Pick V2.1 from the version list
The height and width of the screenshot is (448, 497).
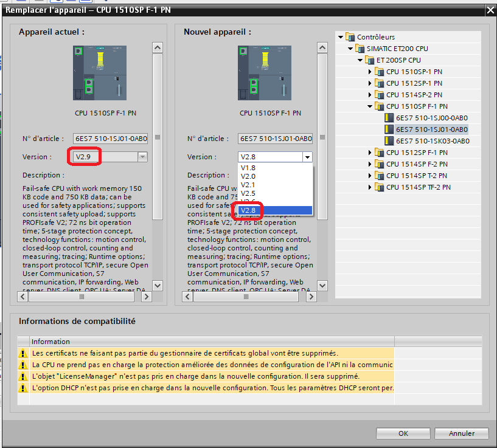pyautogui.click(x=248, y=185)
